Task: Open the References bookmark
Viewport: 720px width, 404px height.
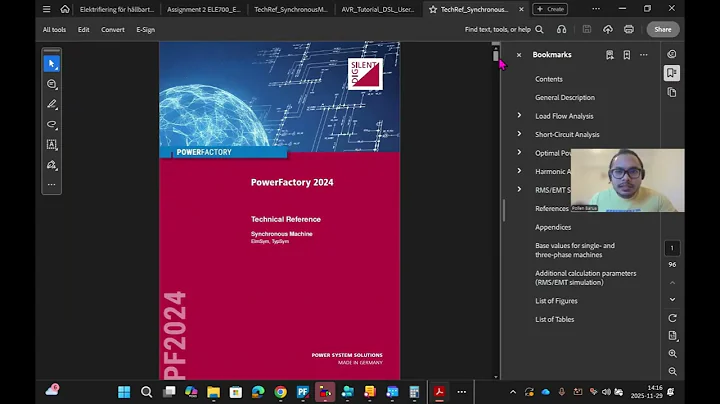Action: click(551, 208)
